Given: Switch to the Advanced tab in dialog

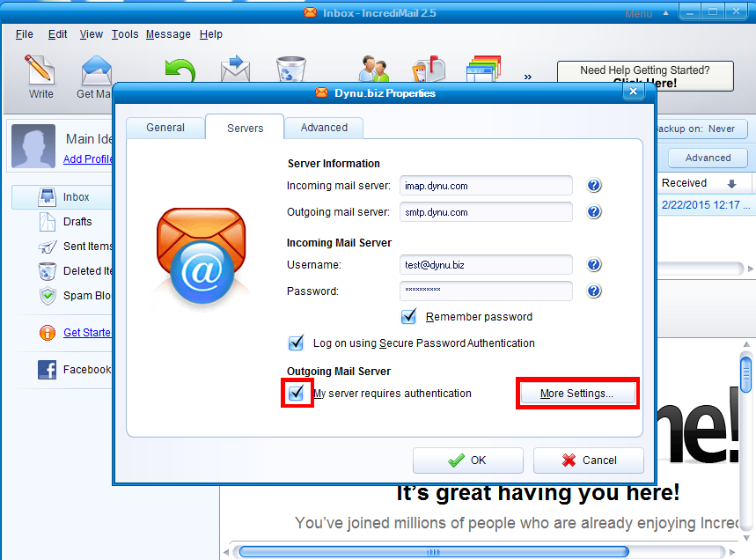Looking at the screenshot, I should click(x=324, y=128).
